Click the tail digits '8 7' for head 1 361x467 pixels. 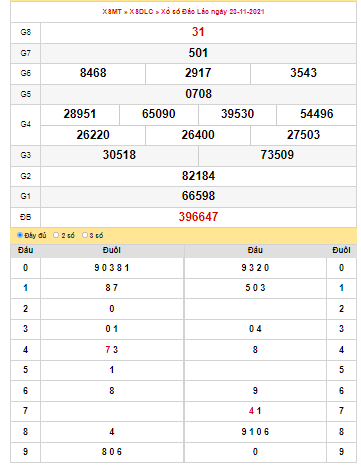coord(112,288)
